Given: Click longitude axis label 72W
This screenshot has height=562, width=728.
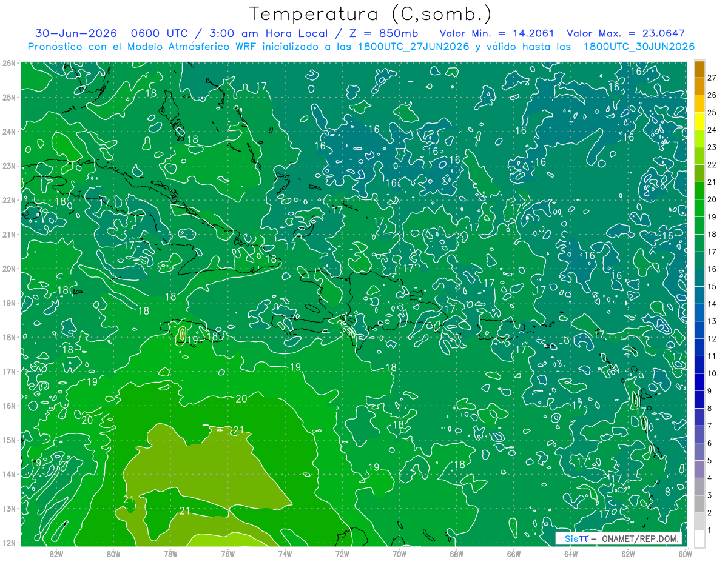Looking at the screenshot, I should (x=342, y=554).
